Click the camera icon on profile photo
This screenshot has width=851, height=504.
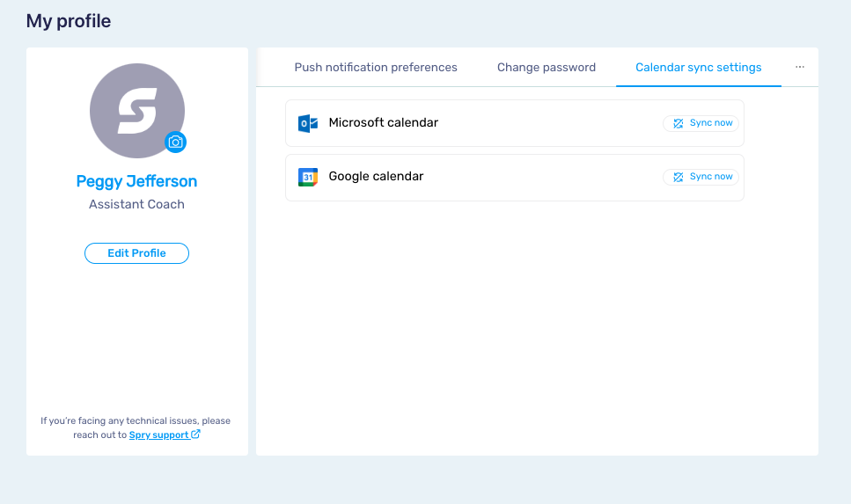point(176,142)
